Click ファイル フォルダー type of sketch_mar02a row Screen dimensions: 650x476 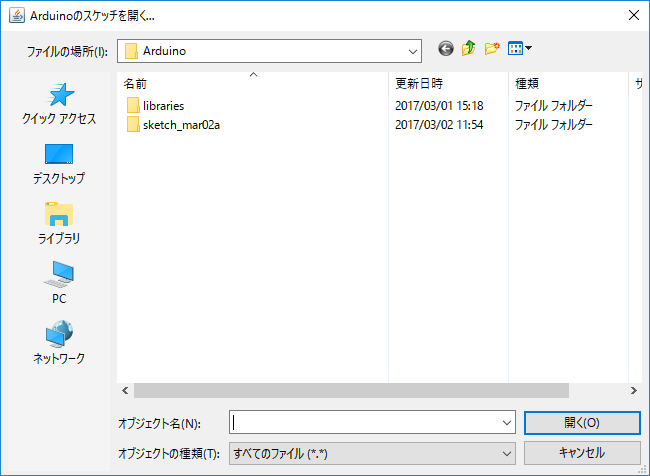click(553, 125)
